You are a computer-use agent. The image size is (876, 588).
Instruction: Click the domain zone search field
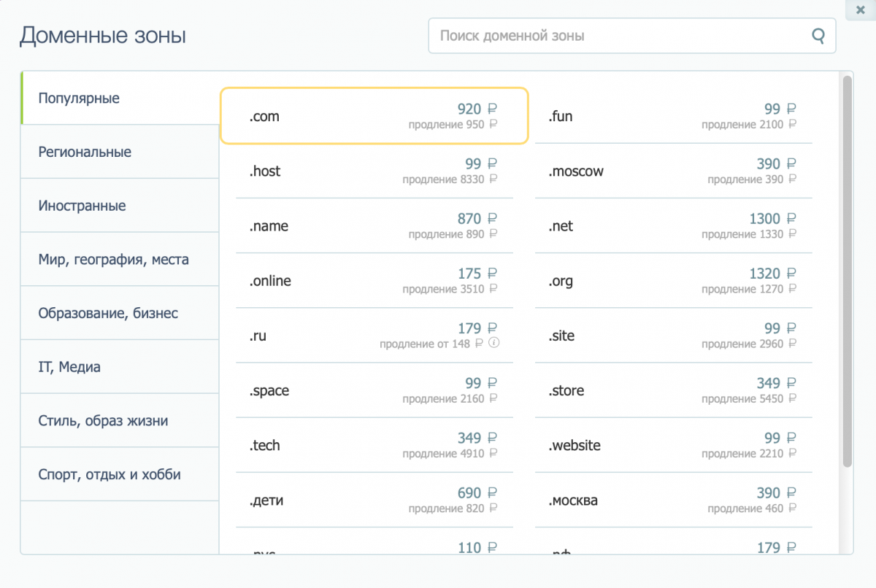(x=620, y=36)
